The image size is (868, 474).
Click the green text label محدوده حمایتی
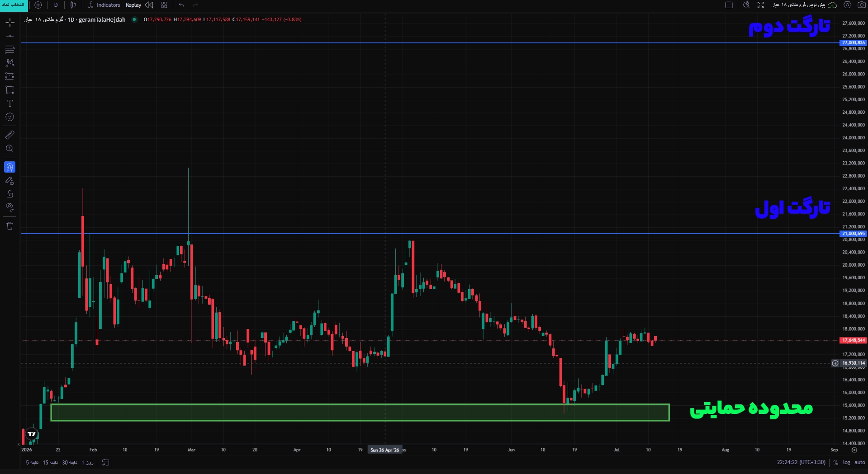(x=751, y=408)
